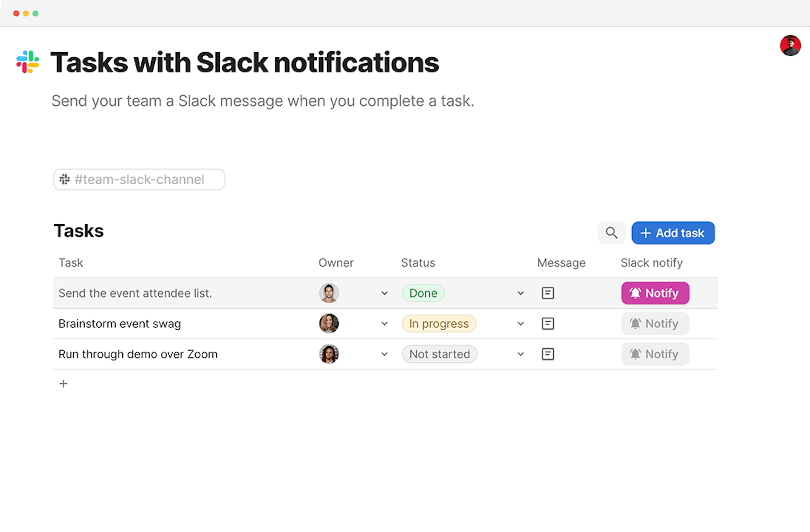Click the Slack notify column header
The image size is (810, 532).
(x=652, y=263)
